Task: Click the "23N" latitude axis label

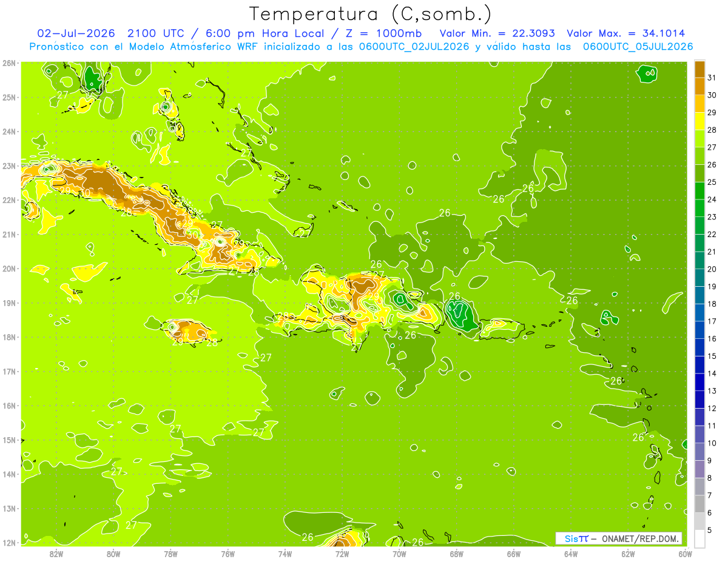Action: click(9, 166)
